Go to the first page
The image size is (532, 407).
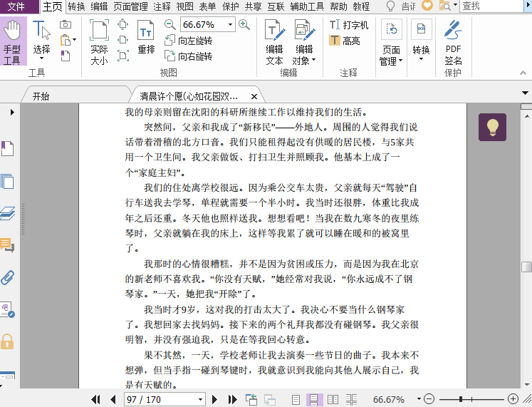96,400
